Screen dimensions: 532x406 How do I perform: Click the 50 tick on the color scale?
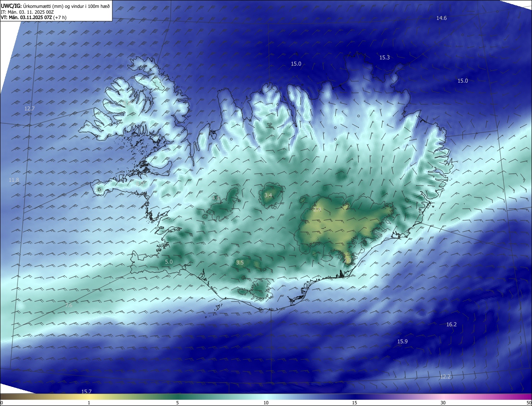[x=529, y=403]
